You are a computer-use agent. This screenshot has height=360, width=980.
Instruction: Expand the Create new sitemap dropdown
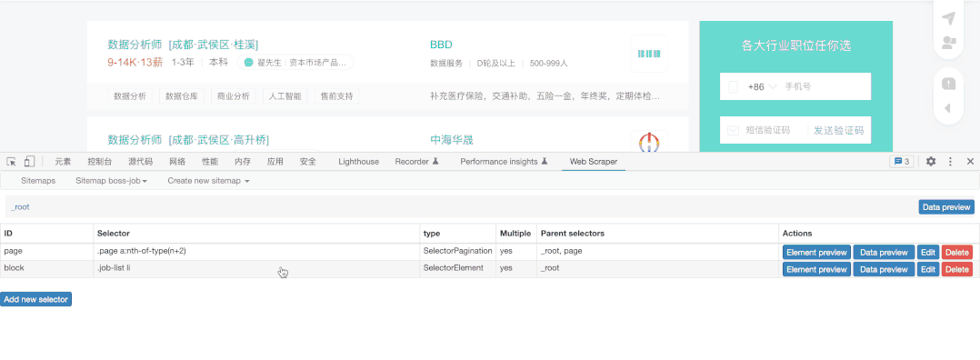click(x=209, y=181)
